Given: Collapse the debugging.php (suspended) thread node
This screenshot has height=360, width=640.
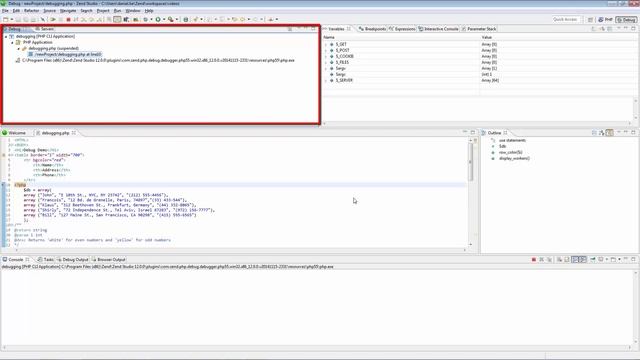Looking at the screenshot, I should [x=18, y=49].
